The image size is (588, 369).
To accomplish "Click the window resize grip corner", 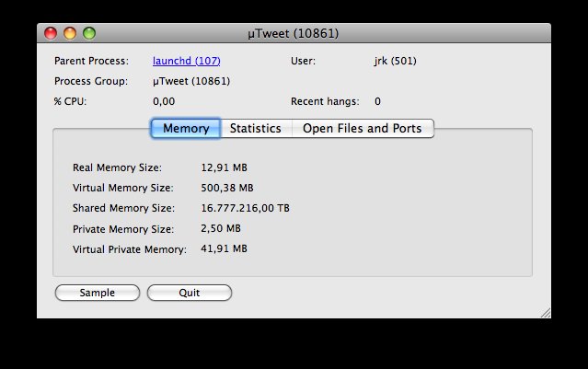I will pyautogui.click(x=545, y=313).
